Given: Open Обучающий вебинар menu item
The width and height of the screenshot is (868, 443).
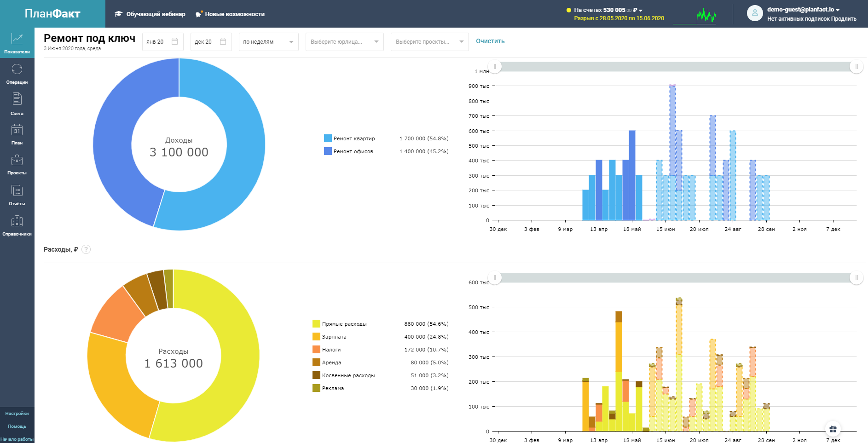Looking at the screenshot, I should point(150,14).
